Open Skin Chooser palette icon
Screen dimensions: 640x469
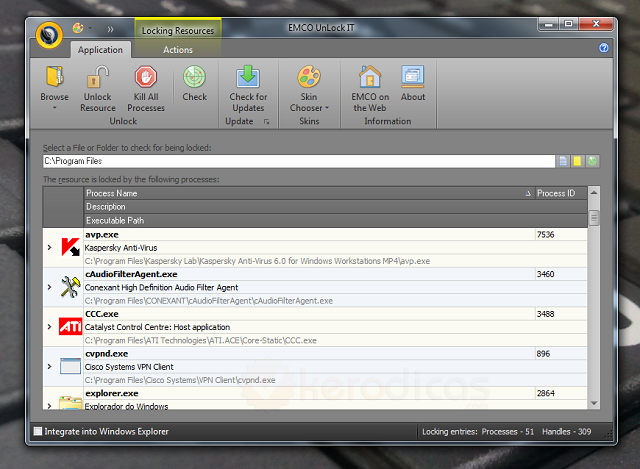309,76
